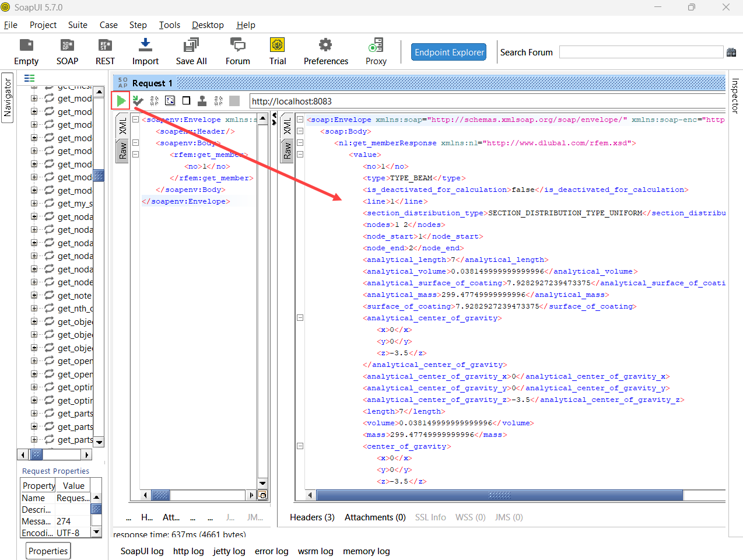743x560 pixels.
Task: Create a new SOAP project
Action: point(66,51)
